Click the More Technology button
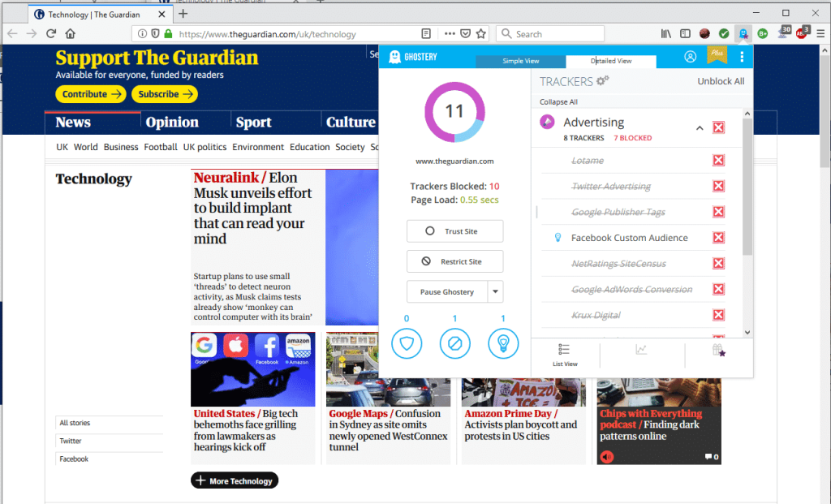Image resolution: width=831 pixels, height=504 pixels. (x=235, y=480)
